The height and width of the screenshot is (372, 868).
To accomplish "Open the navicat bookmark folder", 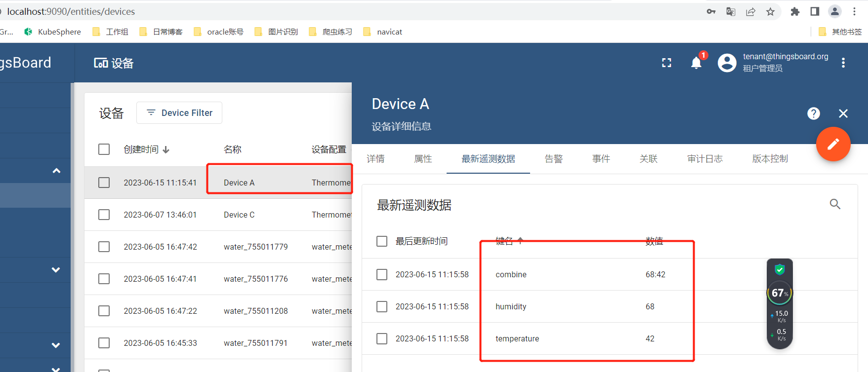I will (383, 32).
